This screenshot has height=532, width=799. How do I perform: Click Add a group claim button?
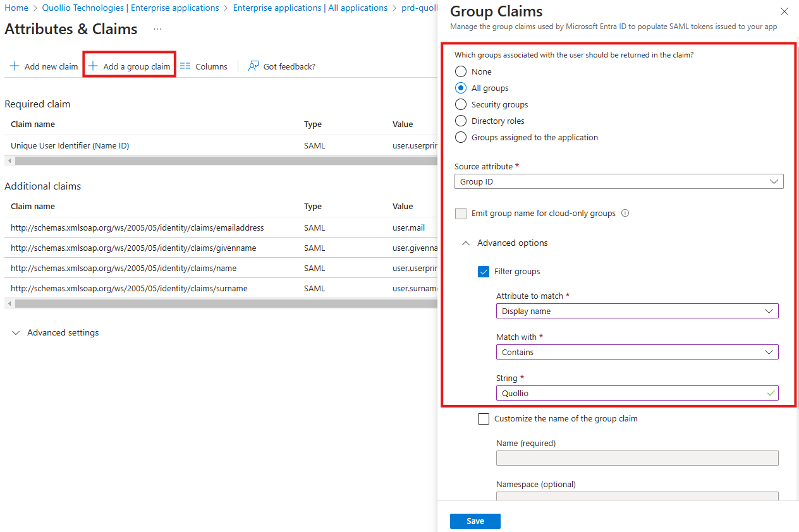coord(130,66)
